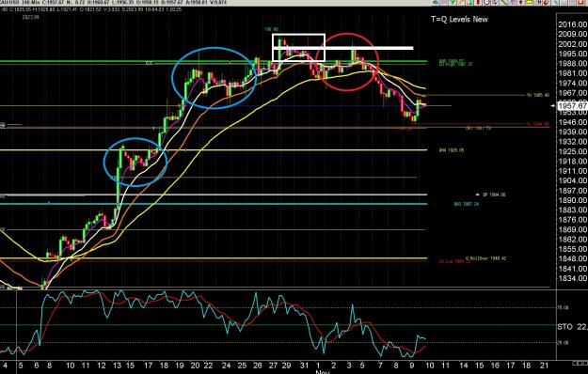Click the 1855.00 price axis label
Viewport: 588px width, 374px height.
(x=572, y=249)
